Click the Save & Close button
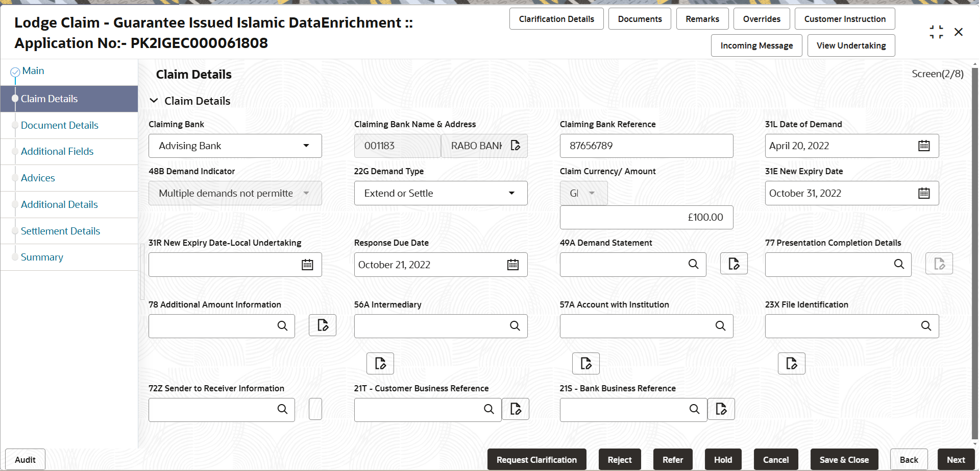The height and width of the screenshot is (471, 980). (844, 460)
